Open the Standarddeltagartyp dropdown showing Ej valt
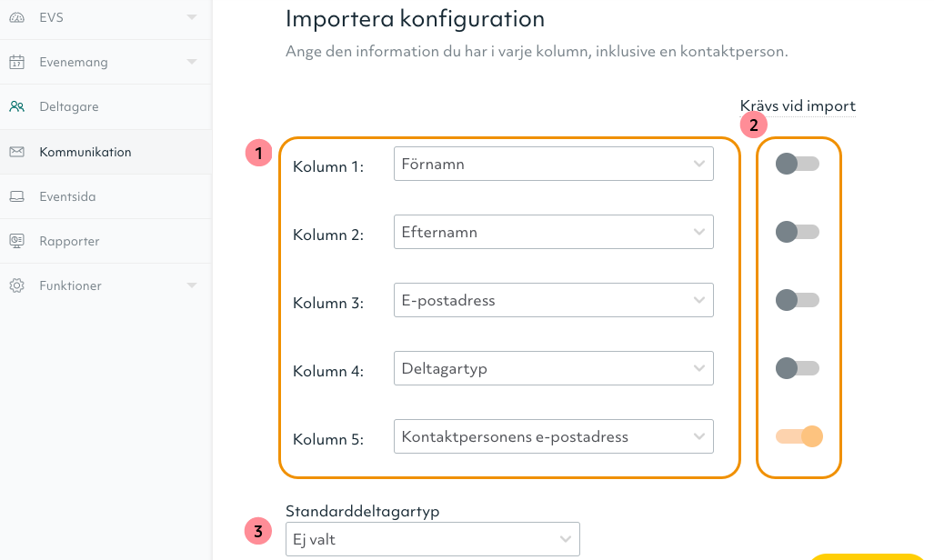This screenshot has width=934, height=560. coord(433,538)
